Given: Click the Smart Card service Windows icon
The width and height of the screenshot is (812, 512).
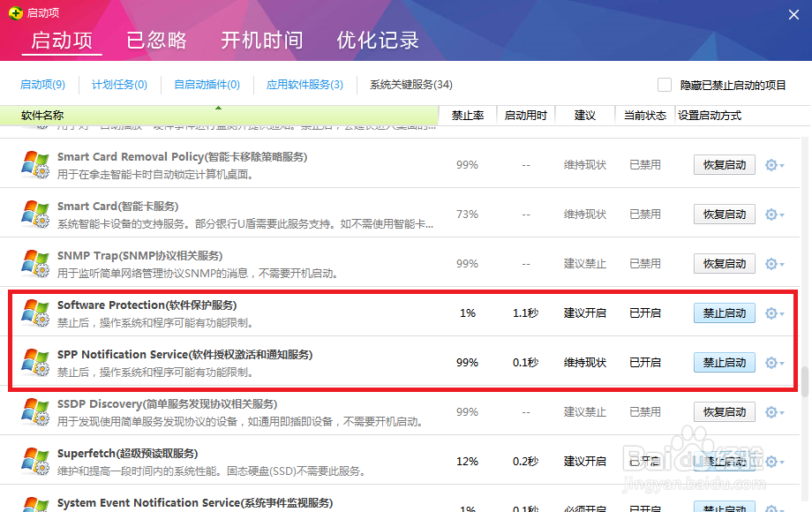Looking at the screenshot, I should (x=35, y=214).
